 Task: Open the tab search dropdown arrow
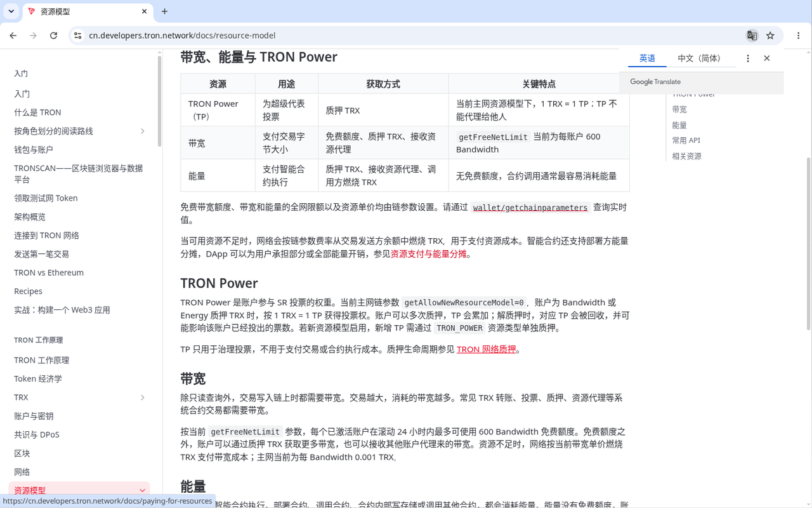[11, 11]
